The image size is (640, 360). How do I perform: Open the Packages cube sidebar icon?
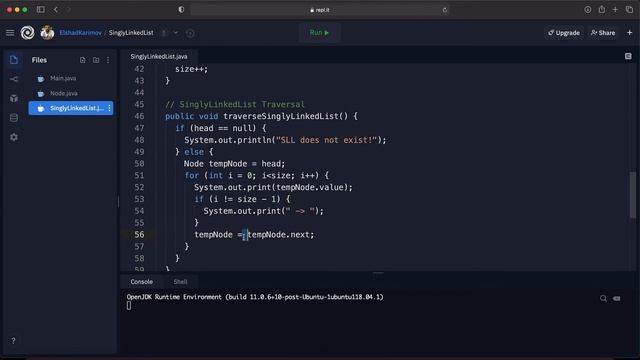point(14,98)
